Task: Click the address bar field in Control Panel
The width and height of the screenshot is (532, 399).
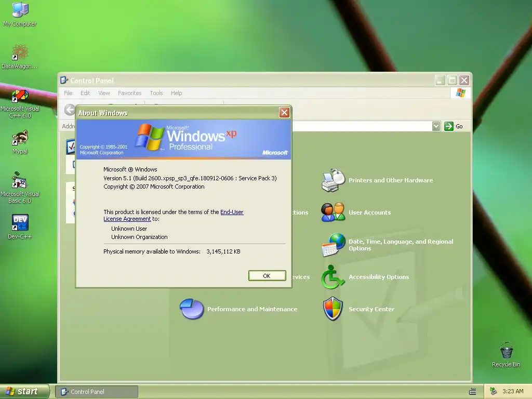Action: pyautogui.click(x=362, y=126)
